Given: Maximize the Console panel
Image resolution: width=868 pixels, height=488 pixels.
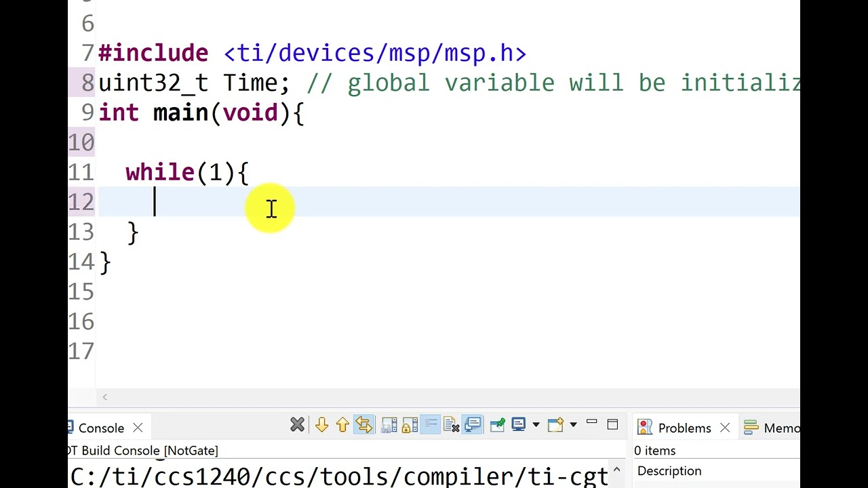Looking at the screenshot, I should [x=612, y=425].
